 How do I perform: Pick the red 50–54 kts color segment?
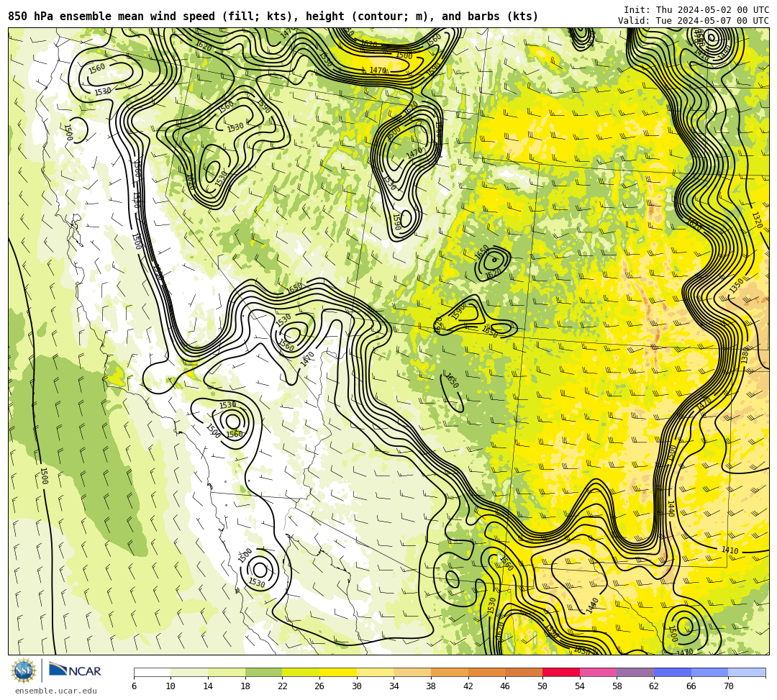[561, 672]
